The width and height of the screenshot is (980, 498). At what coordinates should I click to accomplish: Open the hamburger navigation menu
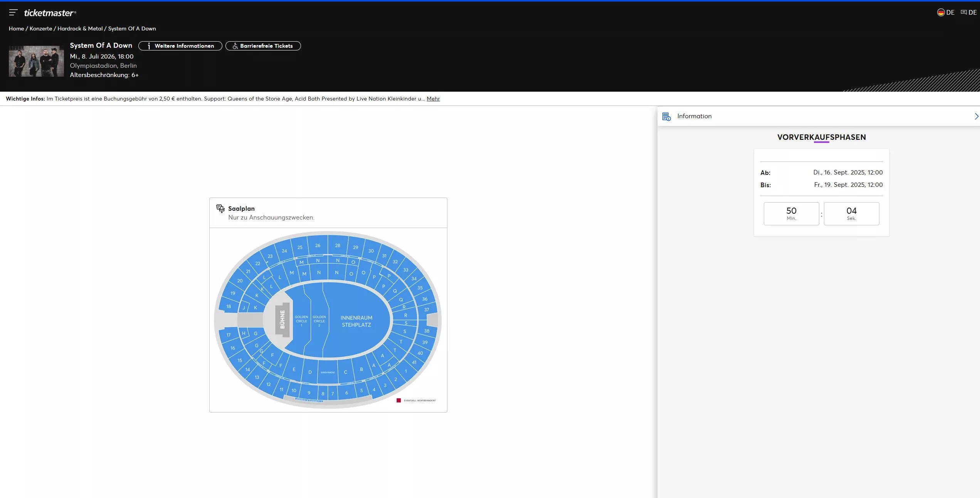tap(13, 13)
